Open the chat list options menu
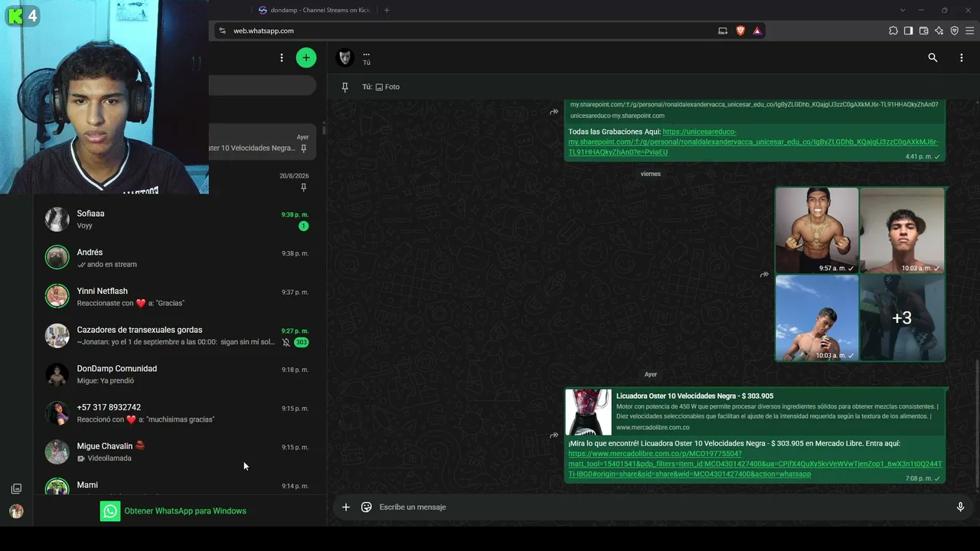 point(282,57)
